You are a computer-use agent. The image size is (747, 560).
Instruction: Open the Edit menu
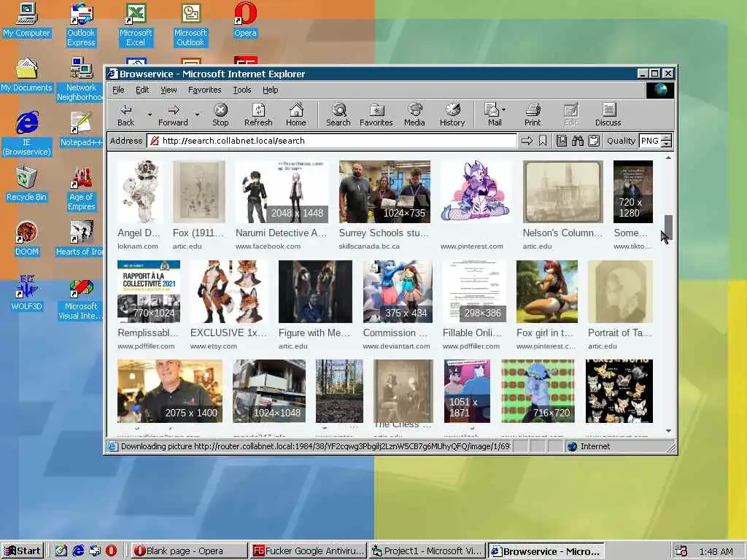(x=142, y=90)
